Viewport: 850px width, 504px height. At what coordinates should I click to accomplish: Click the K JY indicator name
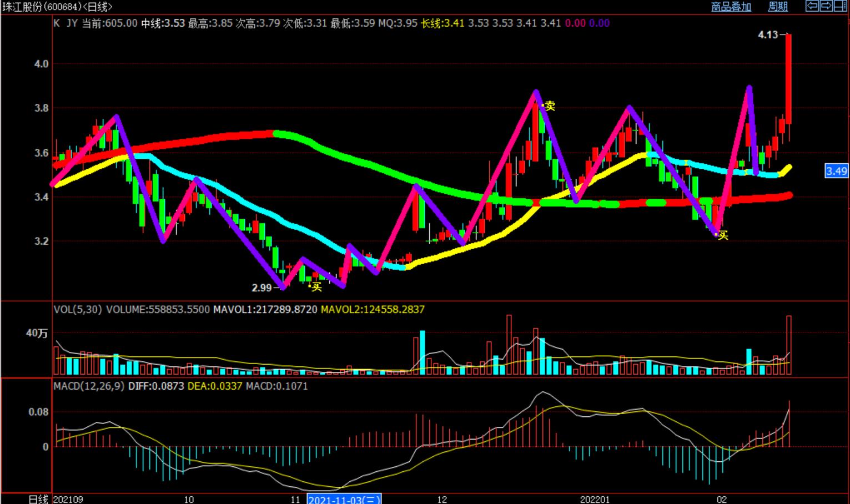pos(66,23)
